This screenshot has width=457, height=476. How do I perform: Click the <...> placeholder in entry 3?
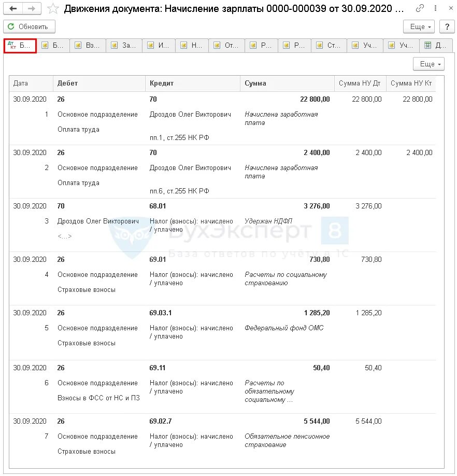65,236
